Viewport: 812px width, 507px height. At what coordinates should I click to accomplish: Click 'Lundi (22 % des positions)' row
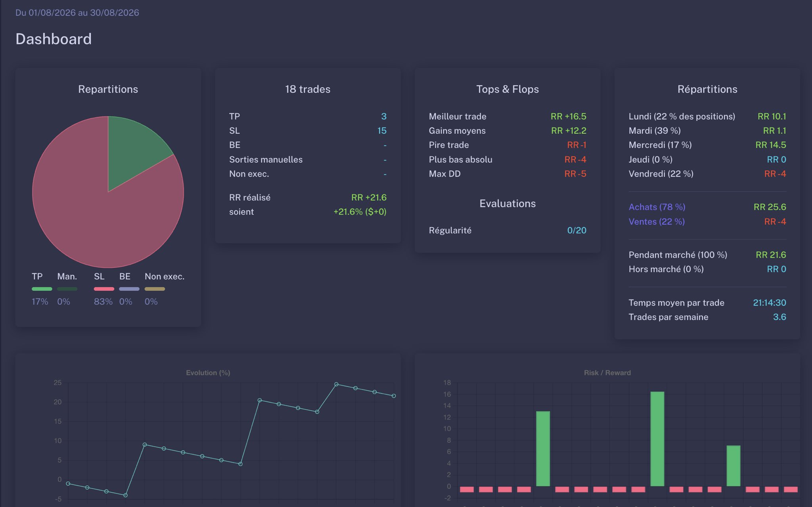click(707, 116)
